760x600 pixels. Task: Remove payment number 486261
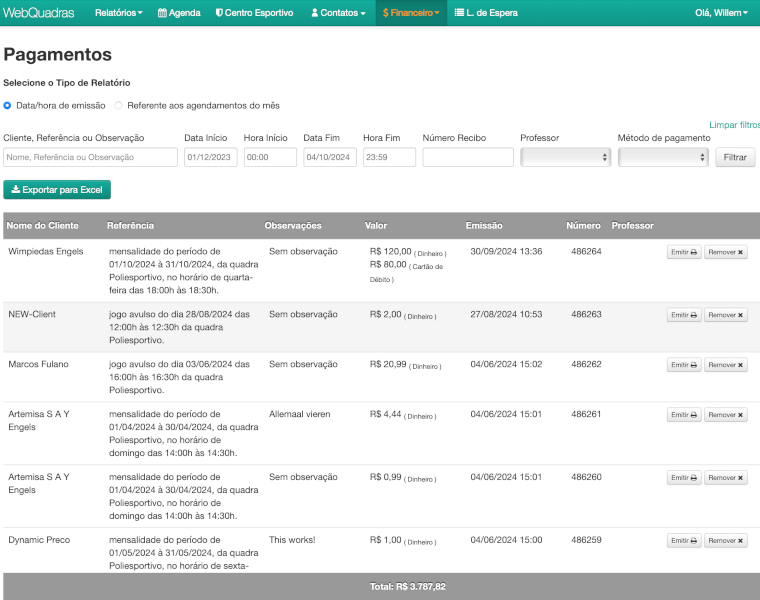(725, 415)
